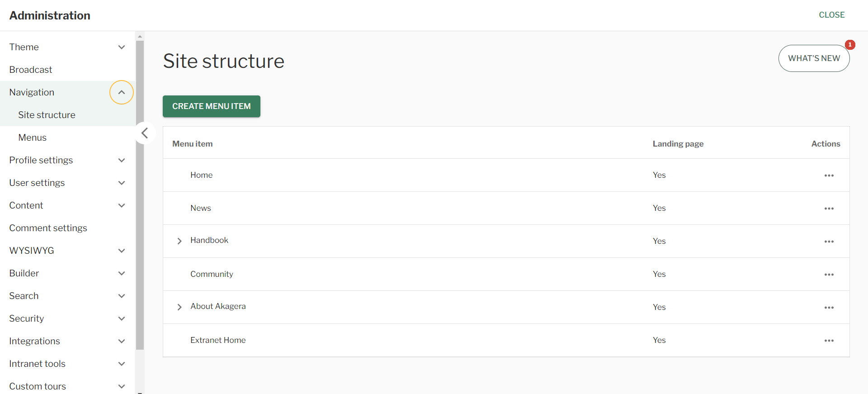Screen dimensions: 868x394
Task: Expand the Handbook menu item
Action: [x=179, y=241]
